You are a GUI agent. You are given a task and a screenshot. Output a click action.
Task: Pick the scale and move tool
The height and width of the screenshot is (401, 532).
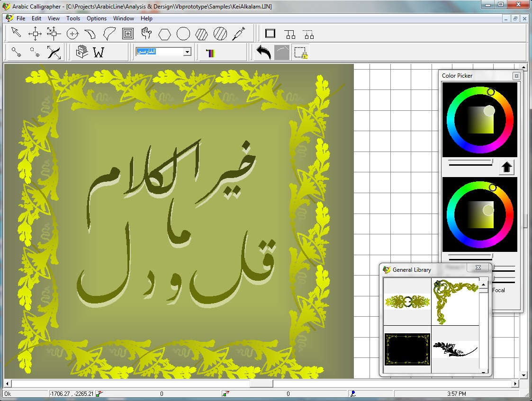point(53,34)
